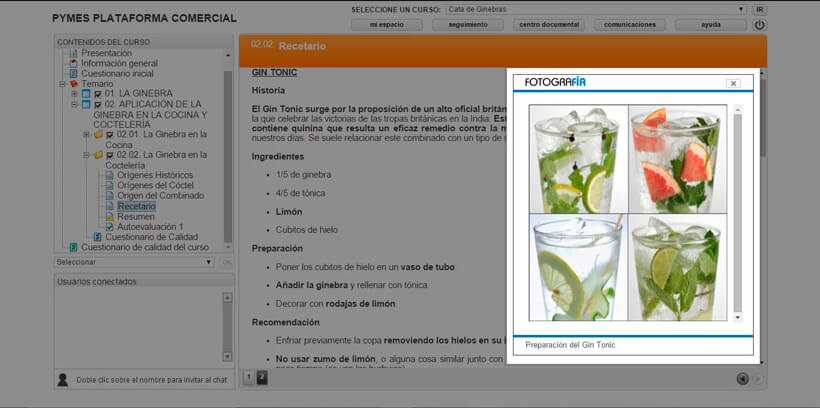Click the IR button
Viewport: 820px width, 408px height.
pos(759,9)
